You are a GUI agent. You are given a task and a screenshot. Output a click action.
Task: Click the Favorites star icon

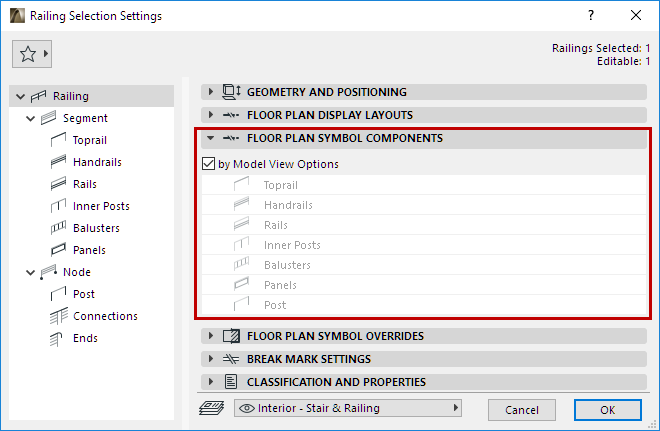pyautogui.click(x=28, y=55)
